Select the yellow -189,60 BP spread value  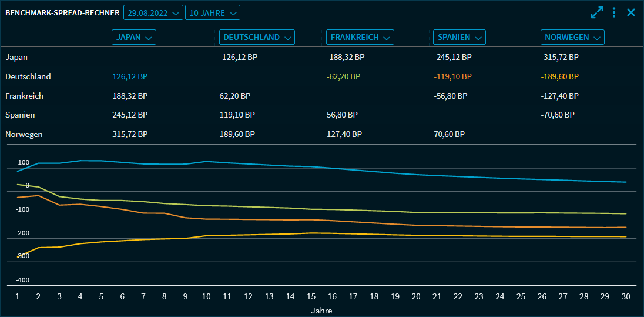tap(560, 76)
